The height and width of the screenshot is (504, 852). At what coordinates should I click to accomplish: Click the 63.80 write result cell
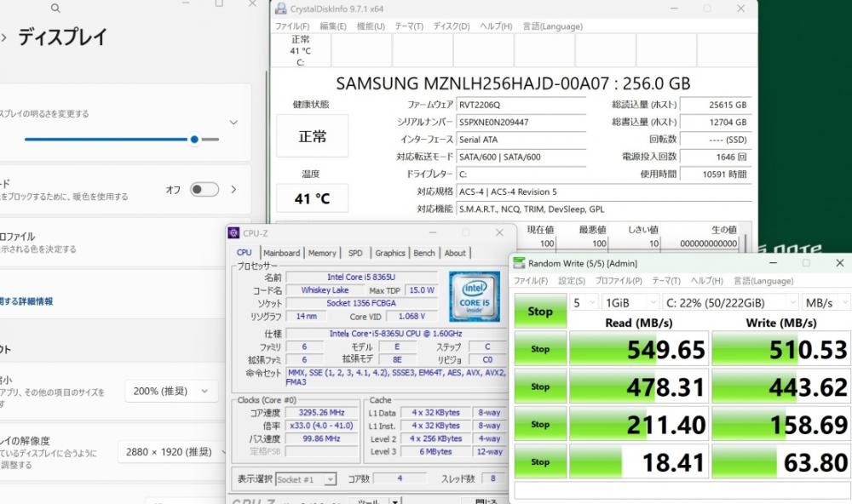(780, 461)
